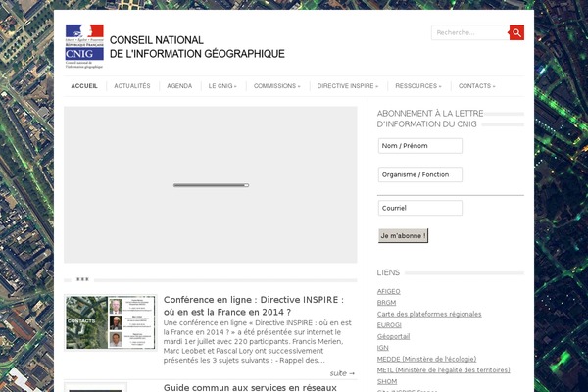This screenshot has height=392, width=588.
Task: Open the Guide commun aux services article
Action: [x=250, y=387]
